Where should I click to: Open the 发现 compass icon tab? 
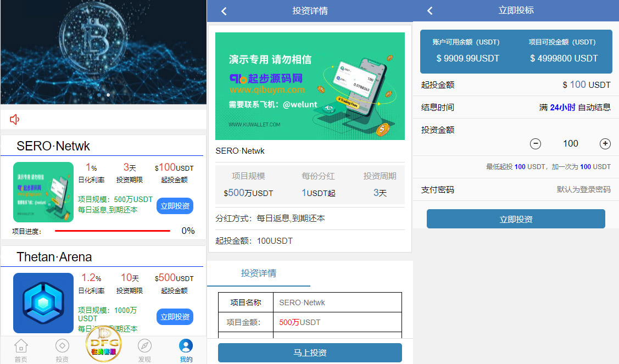coord(144,346)
